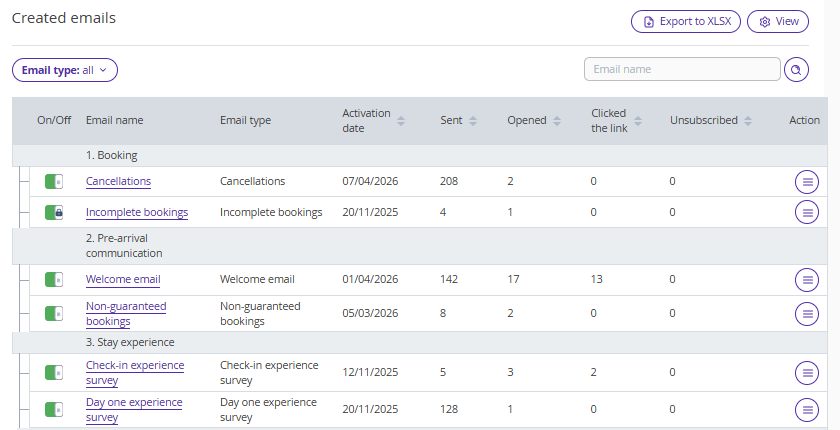Open action menu for Cancellations row
The height and width of the screenshot is (430, 840).
point(806,181)
